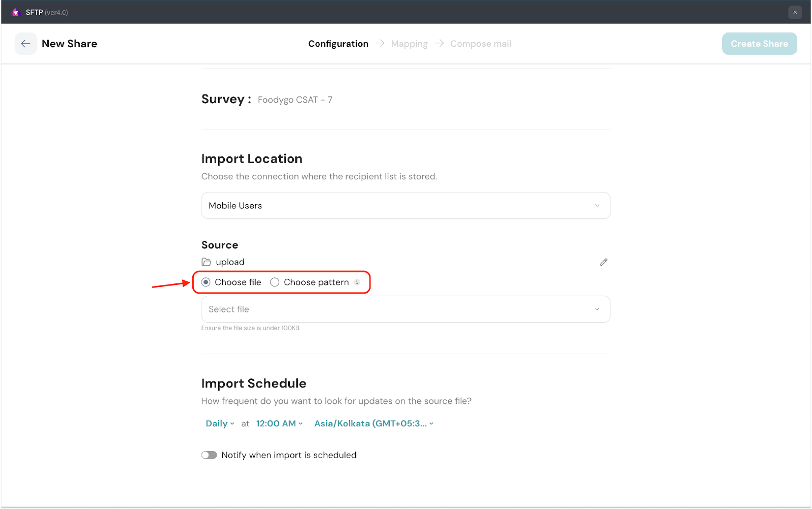This screenshot has width=812, height=509.
Task: Click the back arrow beside New Share
Action: tap(25, 44)
